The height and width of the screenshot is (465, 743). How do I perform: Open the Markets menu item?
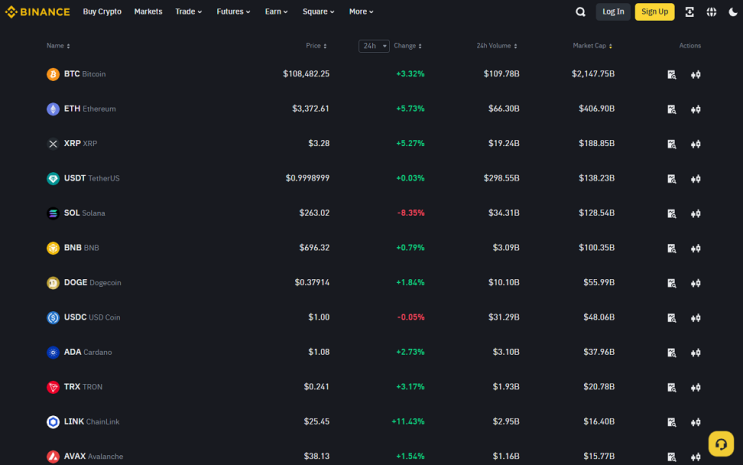[148, 11]
